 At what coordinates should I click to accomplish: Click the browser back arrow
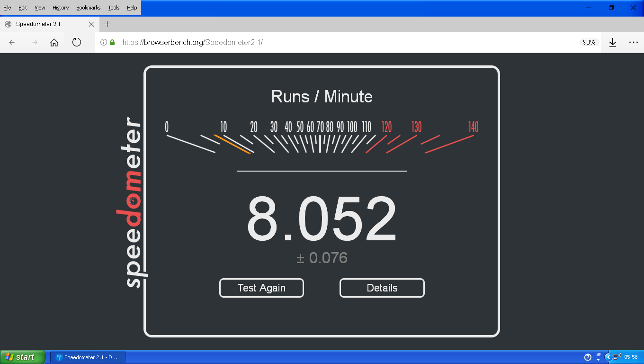point(12,42)
